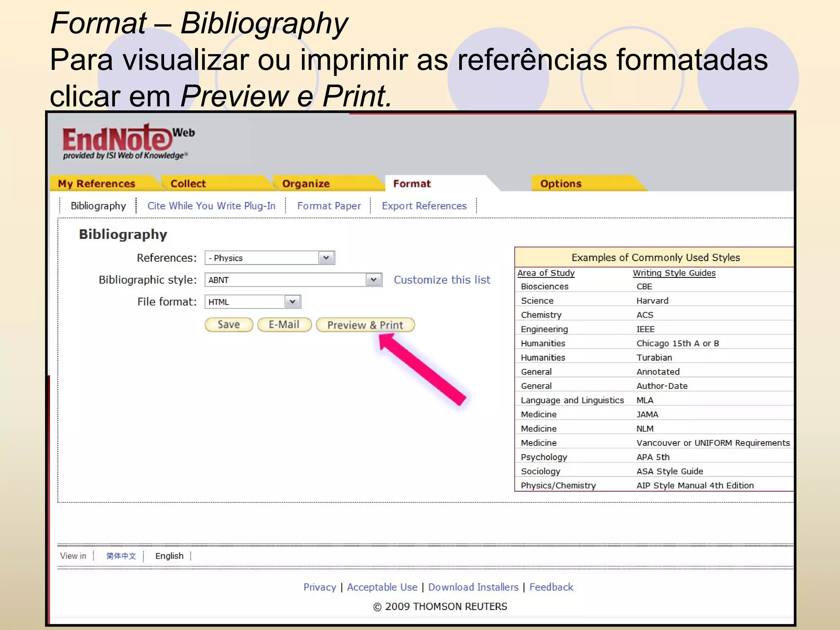Click the Language and Linguistics row
840x630 pixels.
[572, 400]
